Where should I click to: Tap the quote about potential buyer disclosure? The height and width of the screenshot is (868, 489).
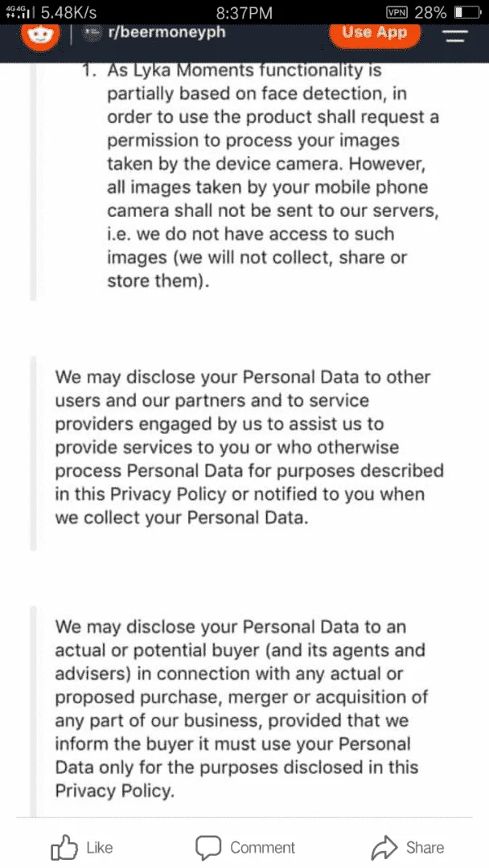coord(241,709)
